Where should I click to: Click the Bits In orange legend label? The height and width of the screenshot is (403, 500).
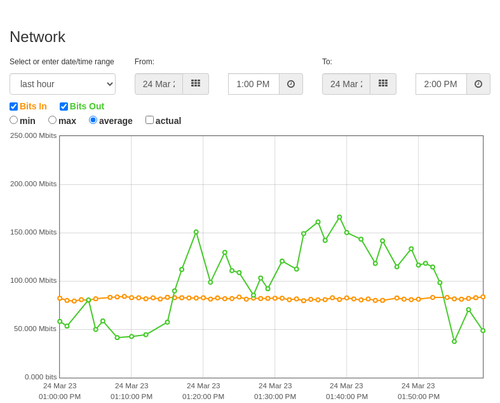coord(33,106)
